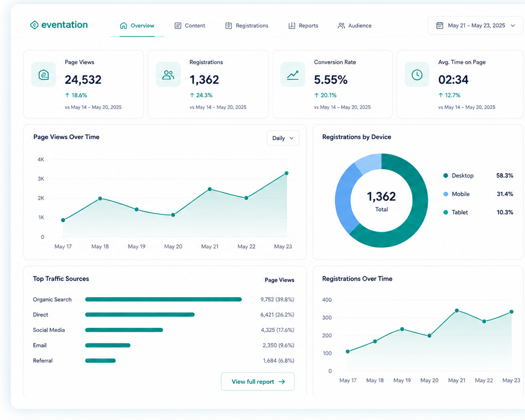Click the 24,532 page views value

[83, 80]
